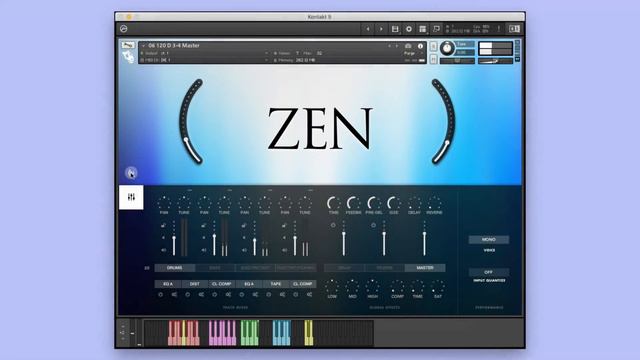
Task: Click the white mixer sliders icon
Action: click(131, 197)
